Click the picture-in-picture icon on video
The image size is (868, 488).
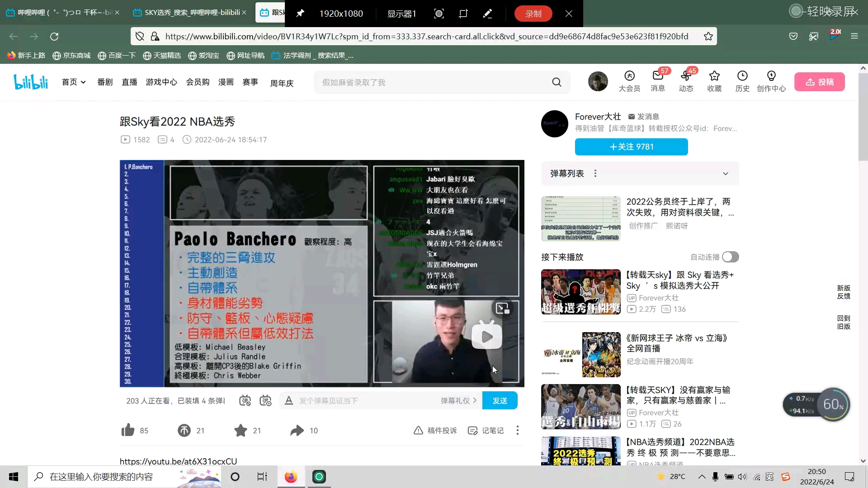502,308
